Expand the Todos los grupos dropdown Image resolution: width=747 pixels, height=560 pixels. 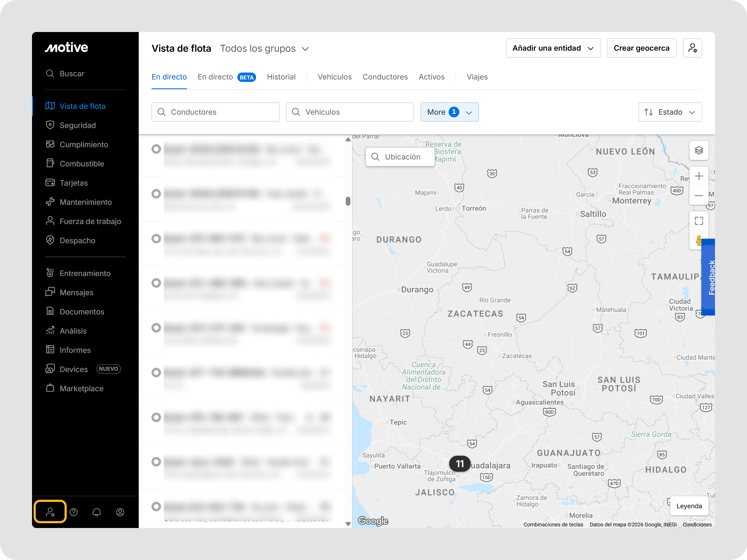click(264, 49)
